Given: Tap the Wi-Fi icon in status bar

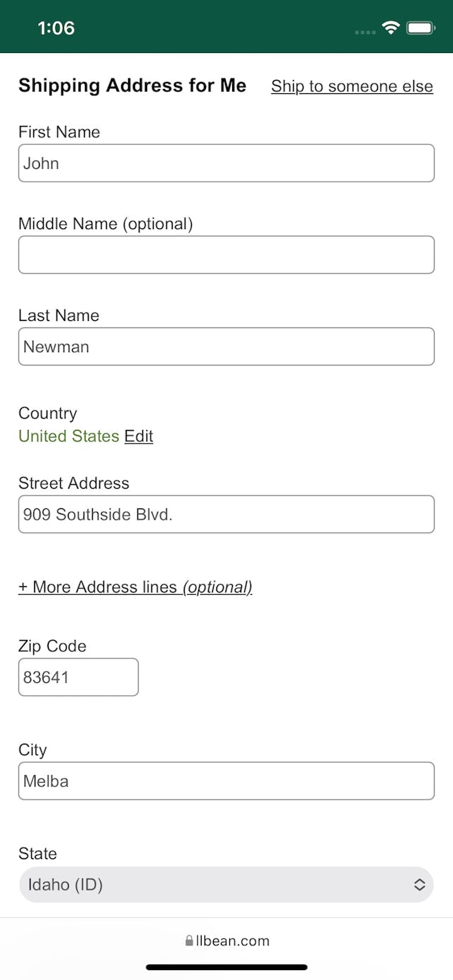Looking at the screenshot, I should pos(390,28).
